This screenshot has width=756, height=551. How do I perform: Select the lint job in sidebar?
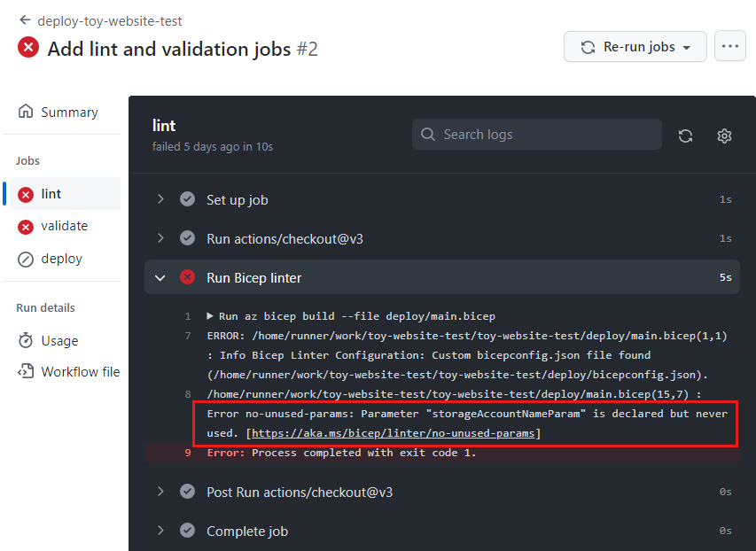[65, 194]
